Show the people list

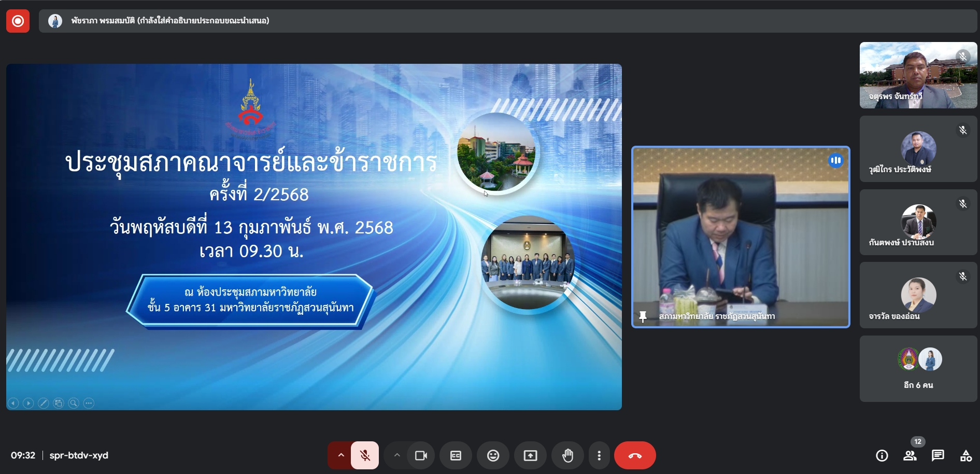(910, 455)
